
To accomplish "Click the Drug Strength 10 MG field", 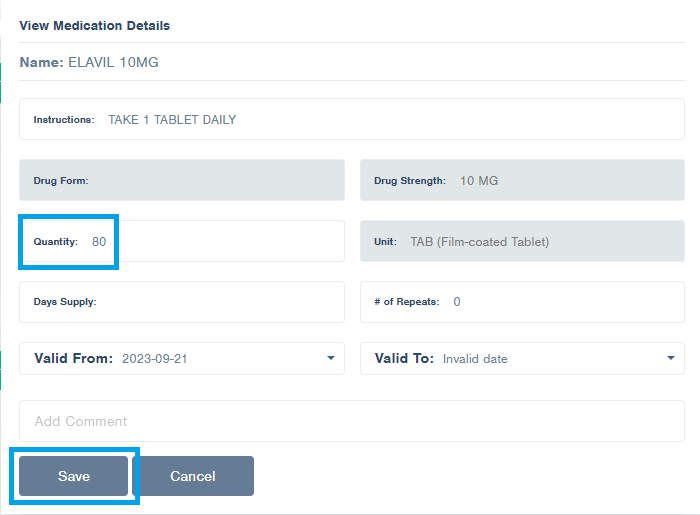I will coord(479,181).
